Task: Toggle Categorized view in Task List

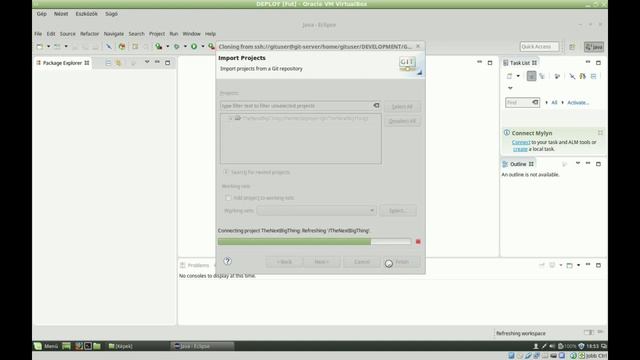Action: [x=531, y=76]
